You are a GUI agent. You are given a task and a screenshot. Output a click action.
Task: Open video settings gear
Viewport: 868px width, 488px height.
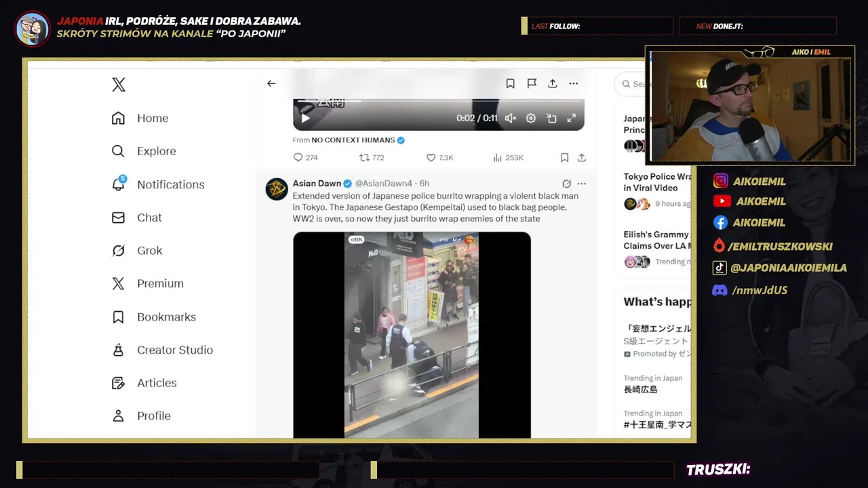(531, 118)
